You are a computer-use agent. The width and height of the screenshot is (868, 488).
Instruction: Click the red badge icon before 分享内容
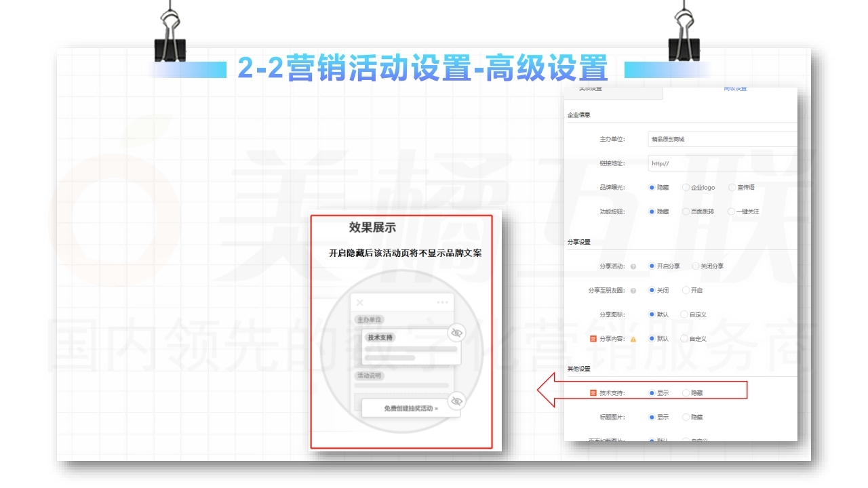tap(593, 339)
